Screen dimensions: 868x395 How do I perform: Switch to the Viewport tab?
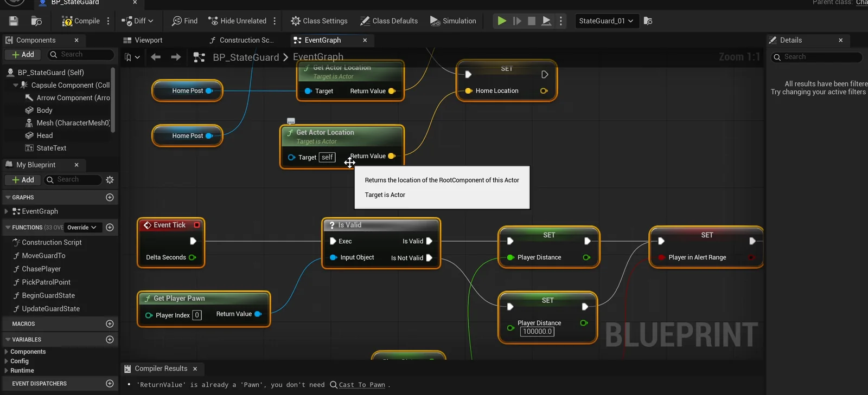click(143, 40)
